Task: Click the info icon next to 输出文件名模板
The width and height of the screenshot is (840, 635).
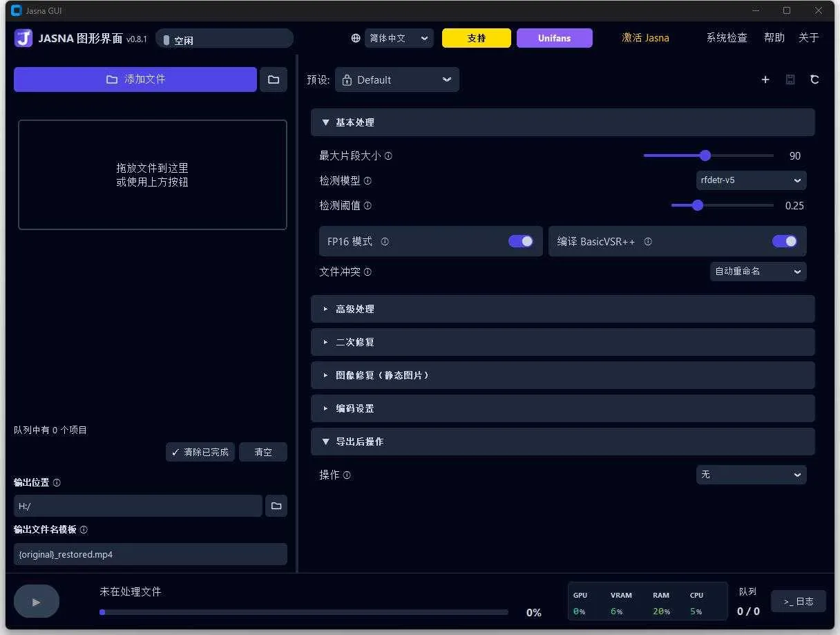Action: pyautogui.click(x=84, y=530)
